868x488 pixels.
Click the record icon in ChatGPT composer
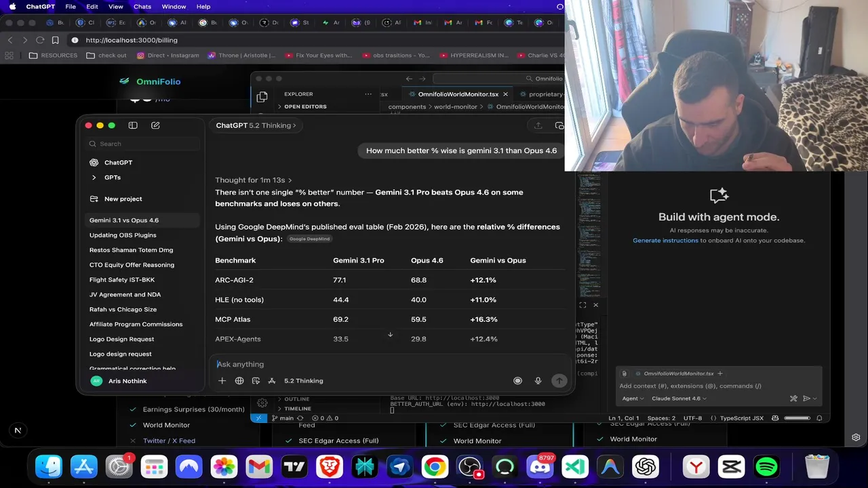click(517, 381)
